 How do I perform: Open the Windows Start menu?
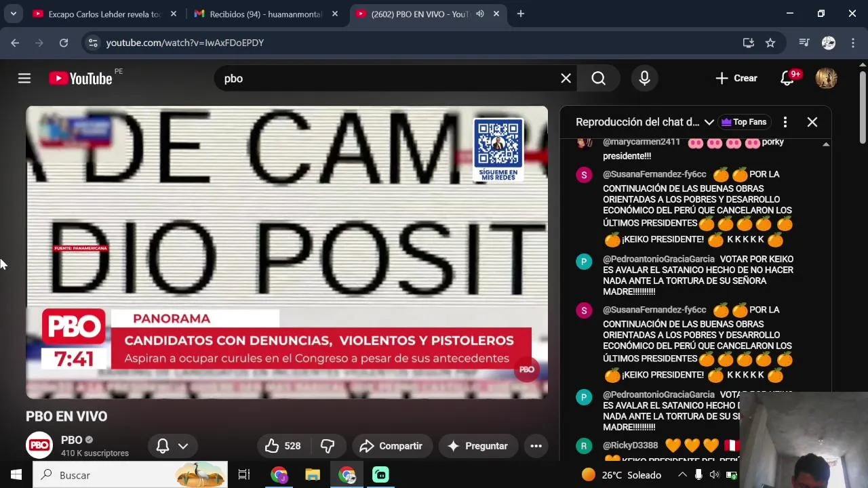point(16,475)
